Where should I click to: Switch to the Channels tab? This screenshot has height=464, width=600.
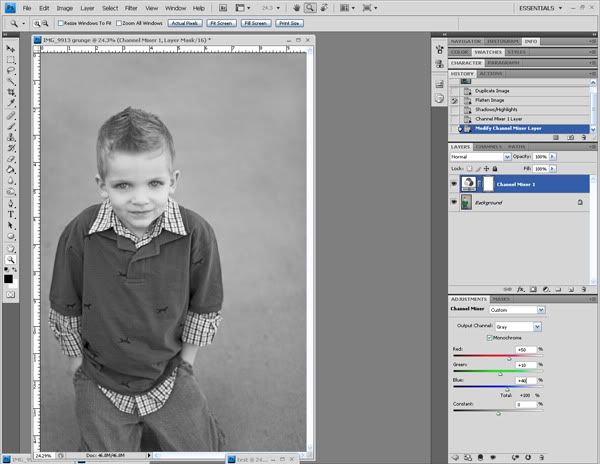click(x=489, y=147)
